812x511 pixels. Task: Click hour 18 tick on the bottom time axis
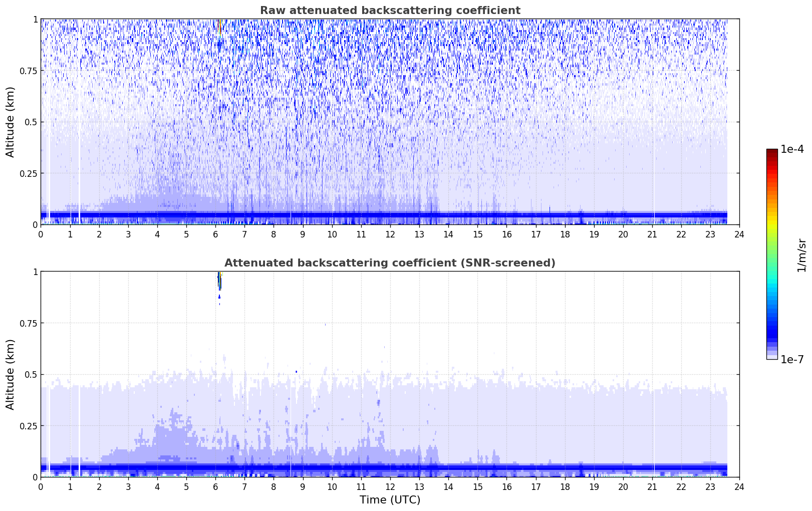pos(565,487)
